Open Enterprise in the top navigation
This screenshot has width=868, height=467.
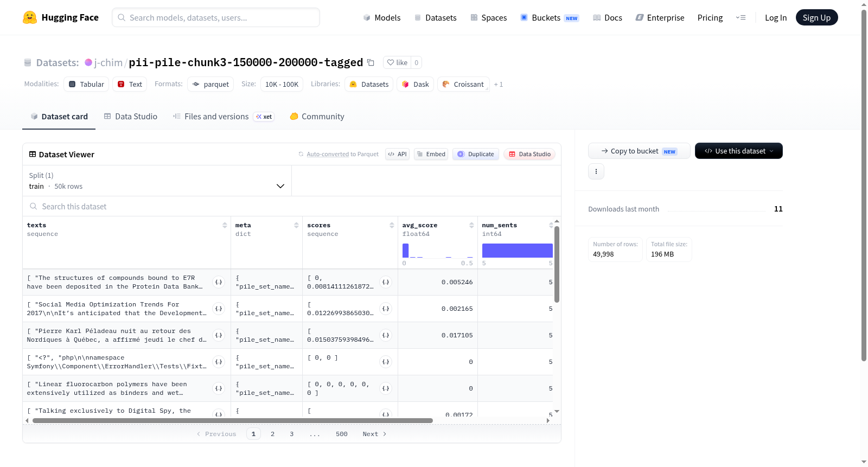click(660, 17)
